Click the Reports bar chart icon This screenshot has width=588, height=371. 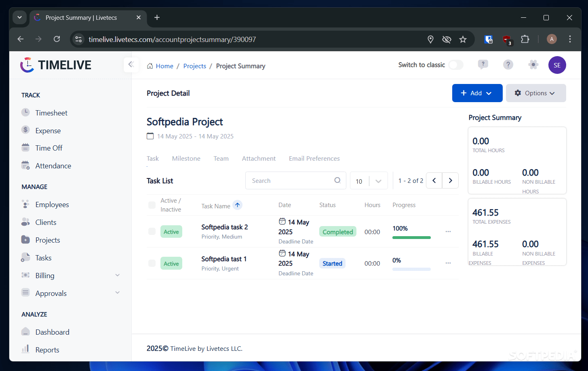tap(25, 349)
